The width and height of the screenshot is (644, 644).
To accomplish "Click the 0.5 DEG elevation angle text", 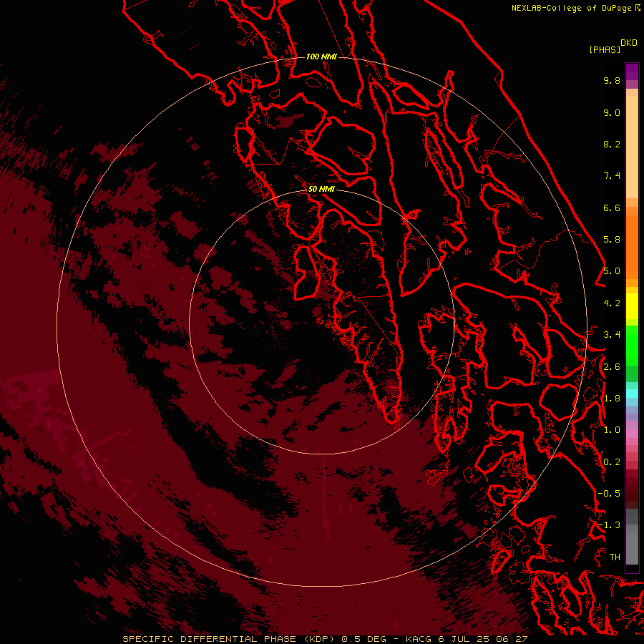I will [364, 639].
